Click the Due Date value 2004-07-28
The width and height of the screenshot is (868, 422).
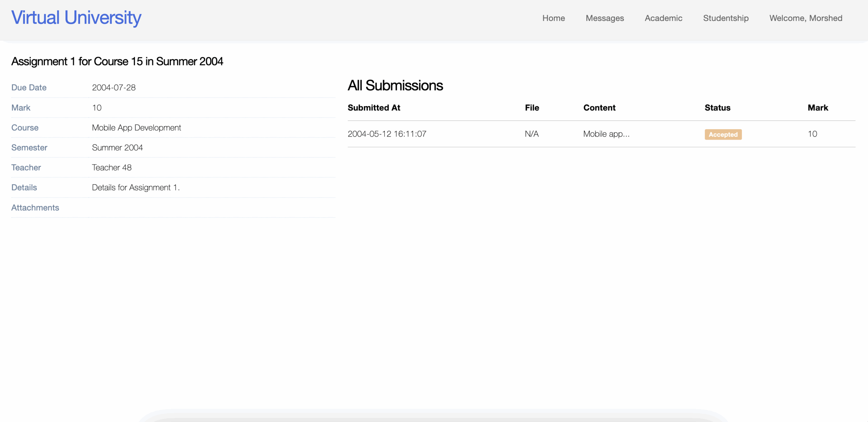tap(114, 88)
